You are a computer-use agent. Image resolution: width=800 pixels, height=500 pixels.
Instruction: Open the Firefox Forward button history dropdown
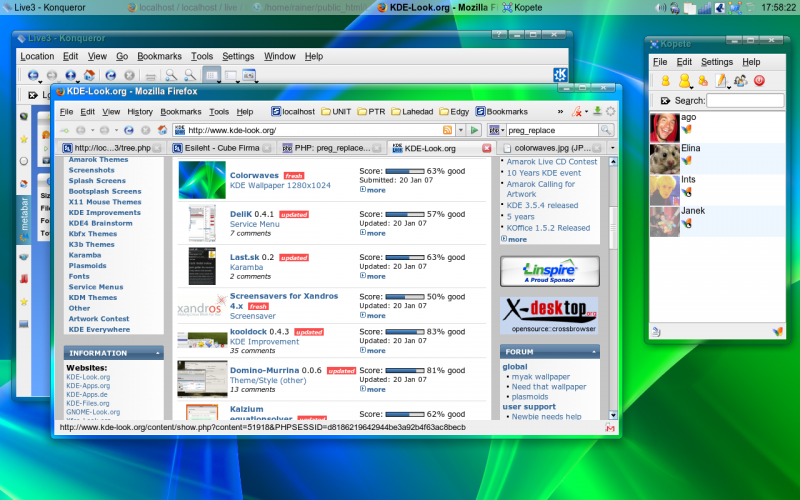click(x=116, y=130)
